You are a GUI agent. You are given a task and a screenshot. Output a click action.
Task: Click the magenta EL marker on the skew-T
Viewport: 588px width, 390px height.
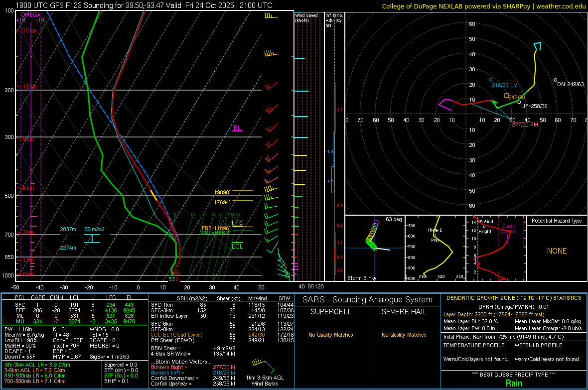click(x=238, y=129)
